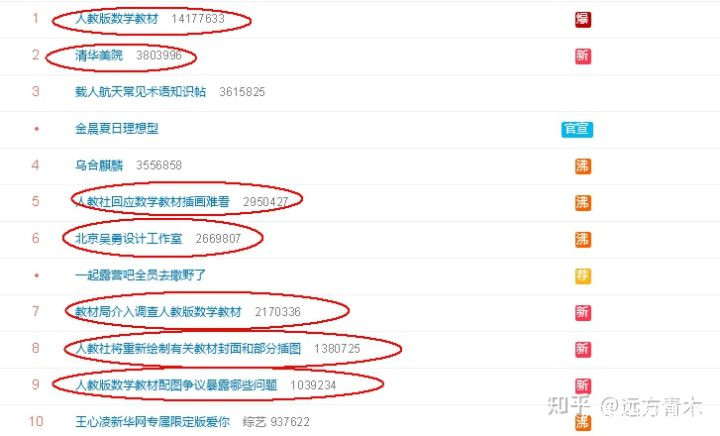Click the 沸 badge for 北京吴勇设计工作室
The image size is (720, 436).
click(x=583, y=239)
